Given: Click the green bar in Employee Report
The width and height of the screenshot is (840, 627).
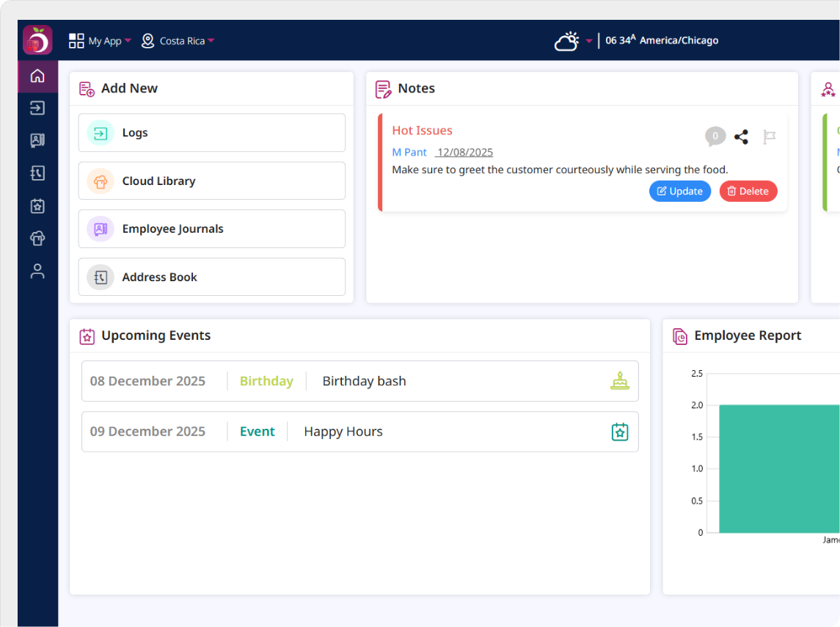Looking at the screenshot, I should [x=778, y=468].
